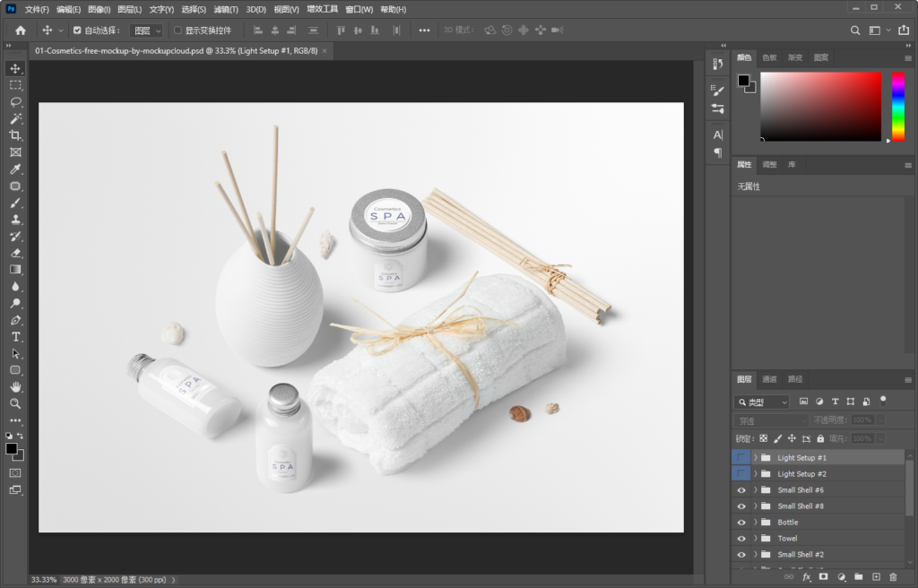Screen dimensions: 918x588
Task: Select the Magic Wand tool
Action: (15, 119)
